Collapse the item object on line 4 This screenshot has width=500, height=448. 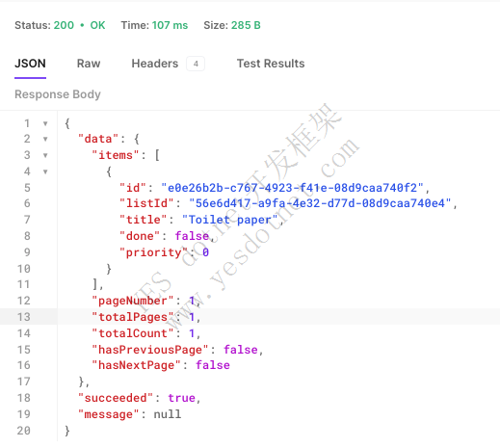tap(45, 171)
